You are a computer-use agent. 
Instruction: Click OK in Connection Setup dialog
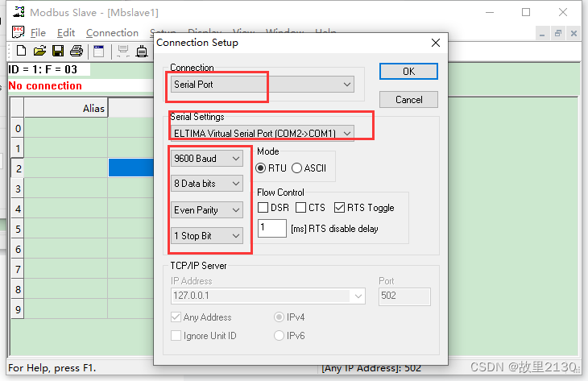[408, 72]
